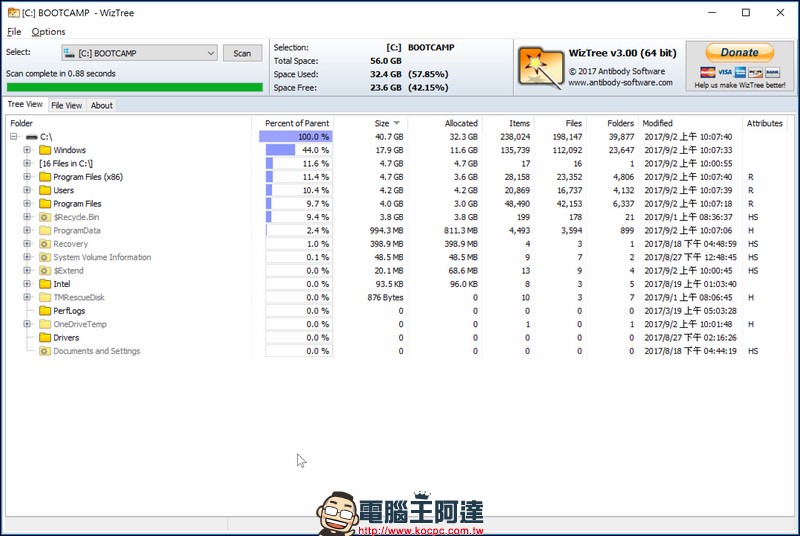Click the $Recycle.Bin system folder icon
The image size is (800, 536).
45,217
